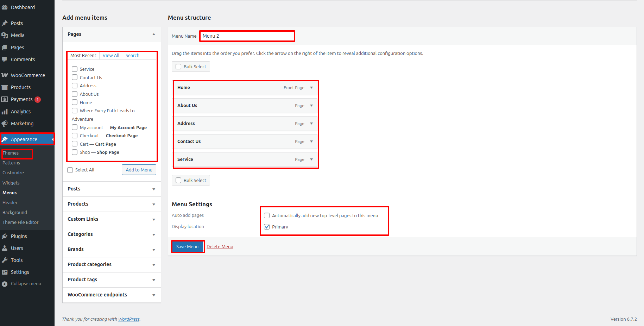Screen dimensions: 644x326
Task: Click the Posts pushpin icon
Action: tap(5, 23)
